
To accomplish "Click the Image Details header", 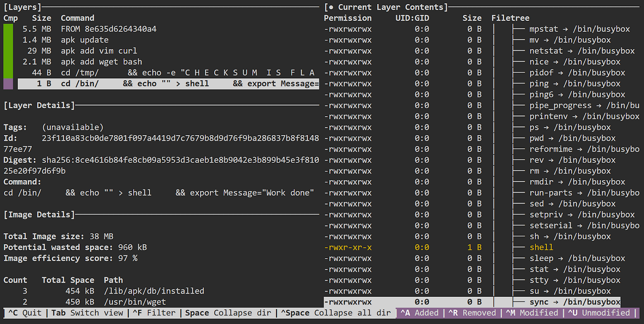I will pyautogui.click(x=39, y=215).
